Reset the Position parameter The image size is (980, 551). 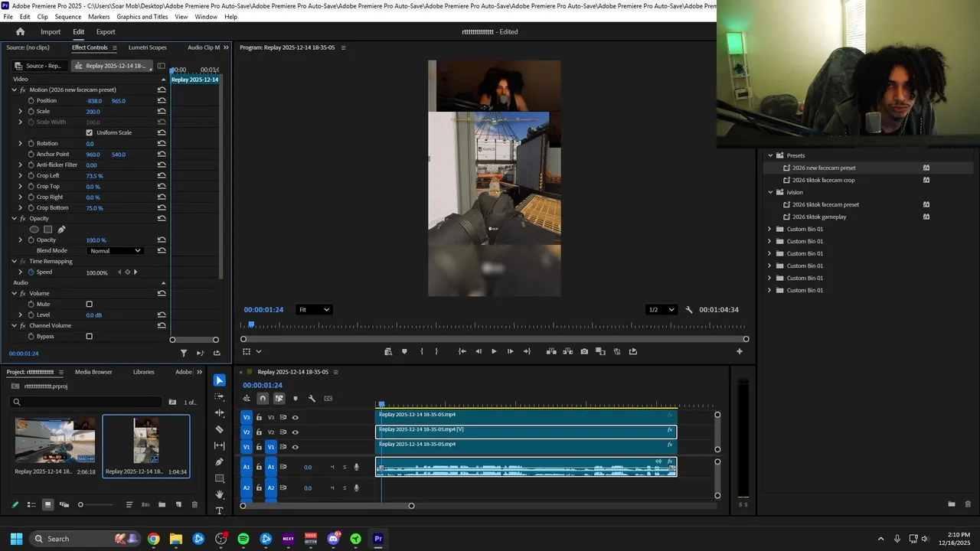pyautogui.click(x=162, y=100)
